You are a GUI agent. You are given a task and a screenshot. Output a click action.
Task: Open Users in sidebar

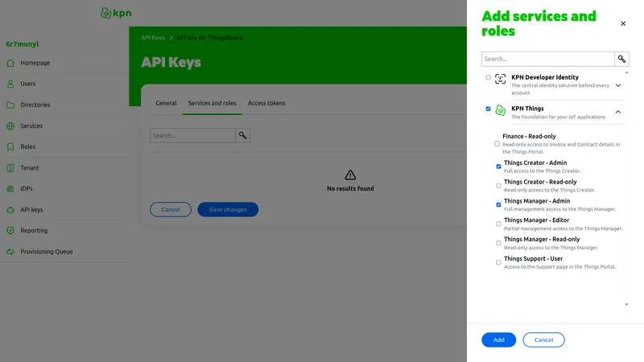tap(28, 84)
